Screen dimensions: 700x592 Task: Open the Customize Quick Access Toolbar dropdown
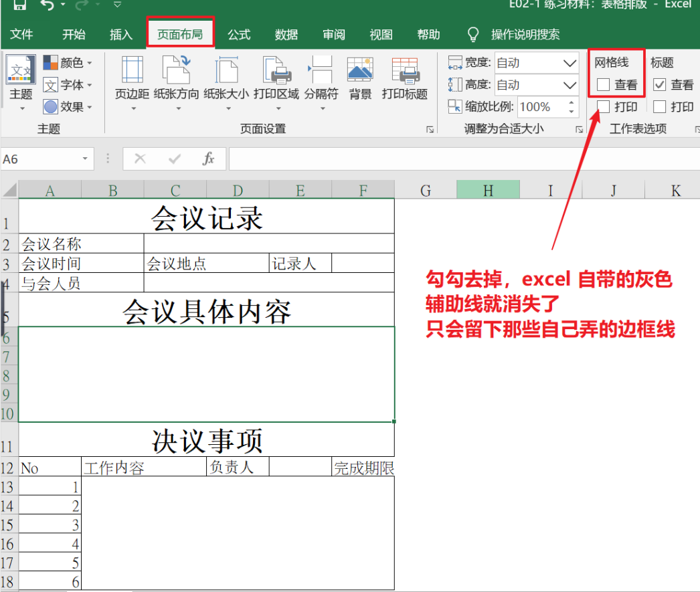(x=117, y=5)
